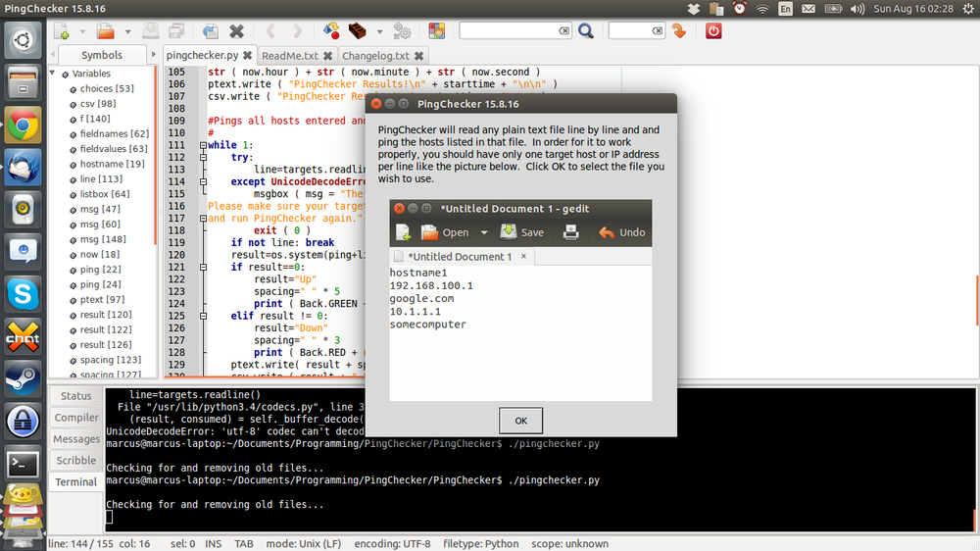This screenshot has width=980, height=551.
Task: Close current file with toolbar X icon
Action: click(x=236, y=30)
